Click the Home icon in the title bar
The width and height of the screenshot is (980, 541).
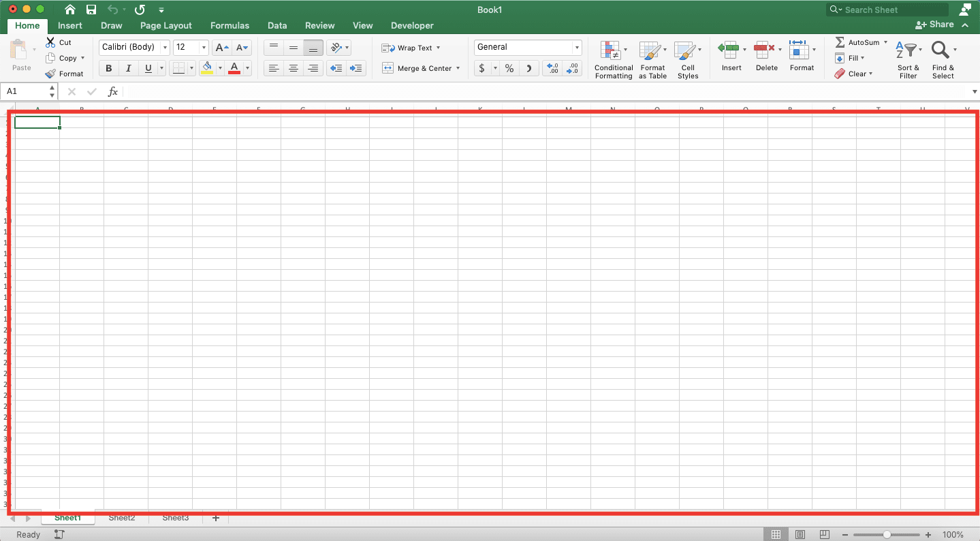(x=70, y=10)
